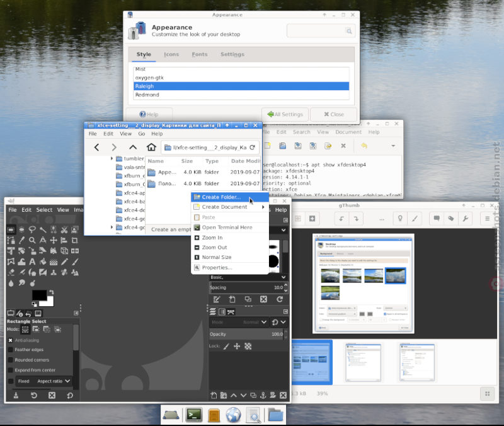This screenshot has height=426, width=504.
Task: Open Create Document submenu arrow
Action: pos(263,207)
